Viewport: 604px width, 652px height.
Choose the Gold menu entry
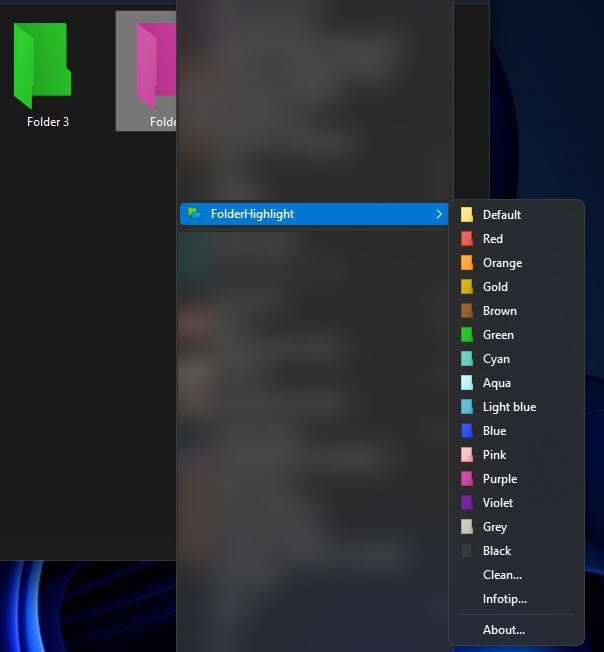coord(517,286)
